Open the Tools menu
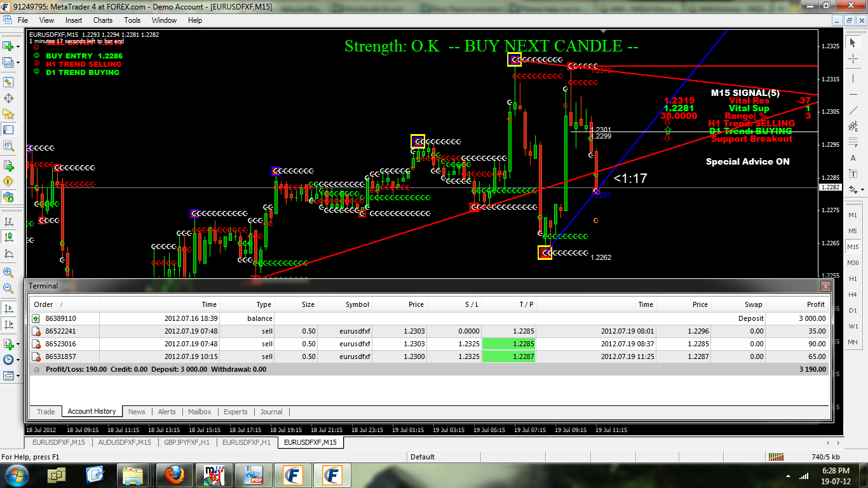This screenshot has width=868, height=488. (x=132, y=20)
